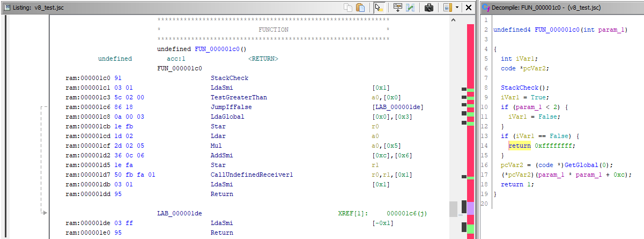644x239 pixels.
Task: Select address ram:000001dd in listing
Action: point(88,194)
